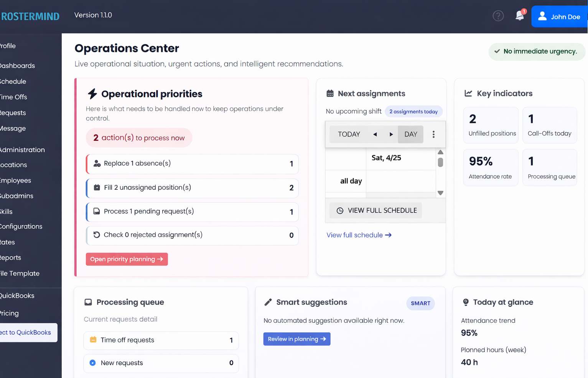
Task: Click the John Doe avatar icon
Action: click(x=542, y=16)
